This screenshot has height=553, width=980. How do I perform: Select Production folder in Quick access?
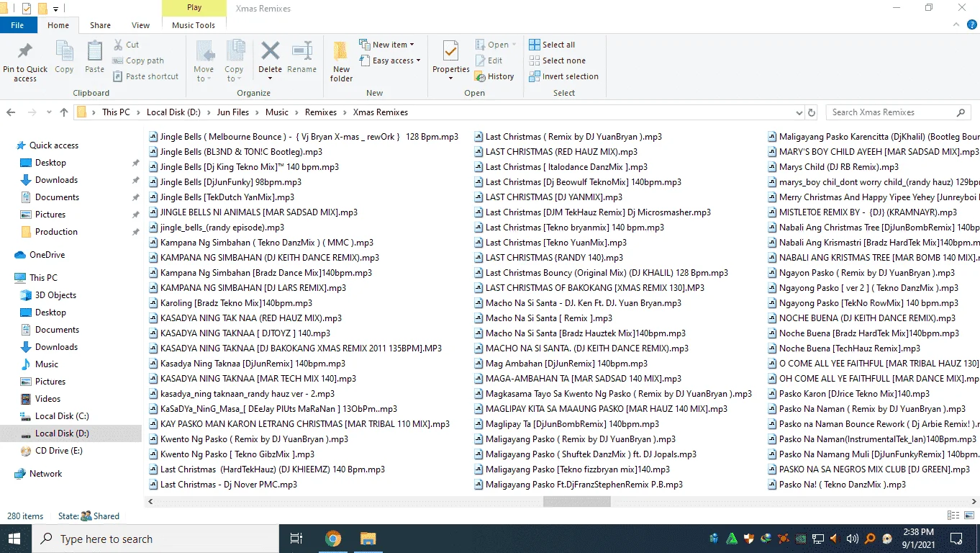[x=56, y=232]
